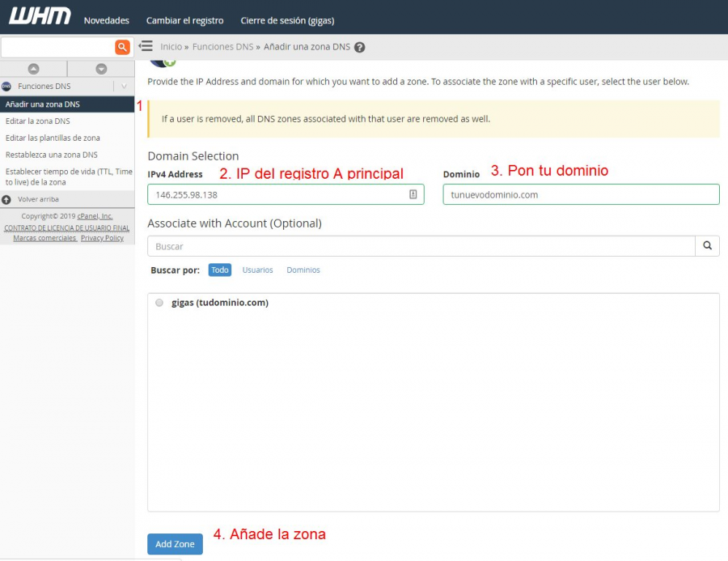Click the collapse all up arrow

pos(33,69)
